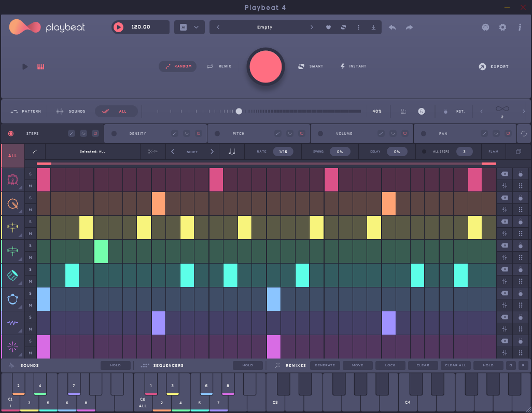The image size is (532, 413).
Task: Toggle the ALL STEPS dot
Action: coord(424,152)
